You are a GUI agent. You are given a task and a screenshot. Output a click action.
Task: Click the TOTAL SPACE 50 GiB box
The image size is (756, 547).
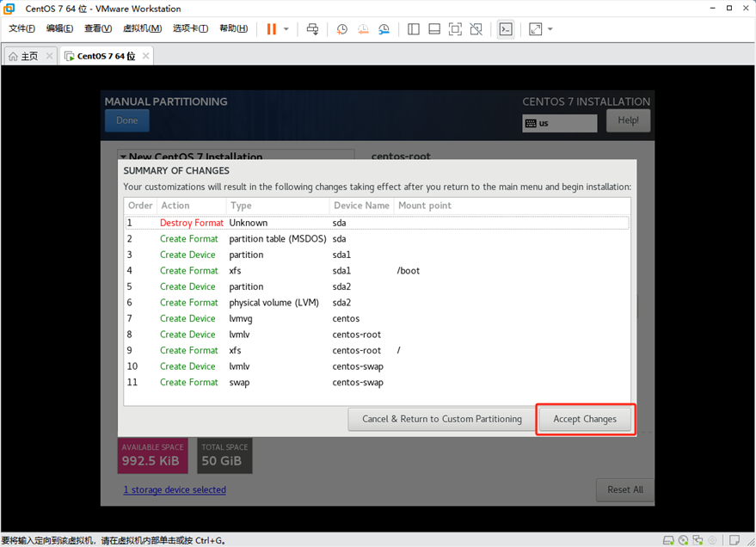coord(224,456)
